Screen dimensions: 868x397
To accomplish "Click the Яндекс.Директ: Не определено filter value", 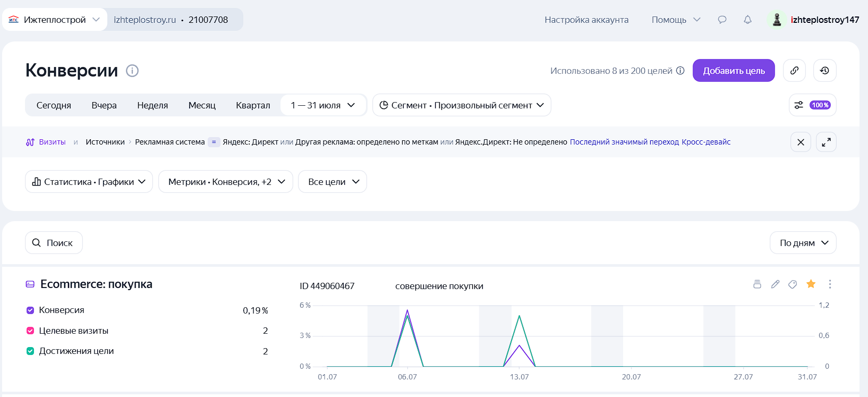I will pyautogui.click(x=511, y=142).
